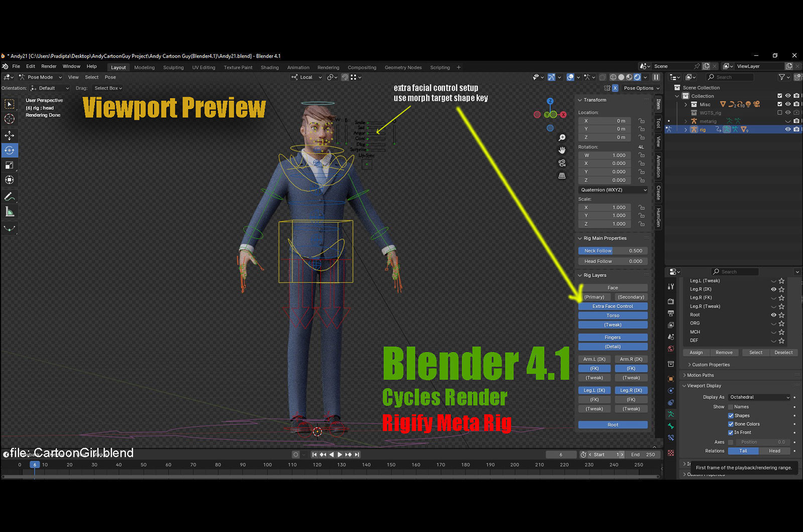Open the View Layer properties tab icon

pos(671,325)
